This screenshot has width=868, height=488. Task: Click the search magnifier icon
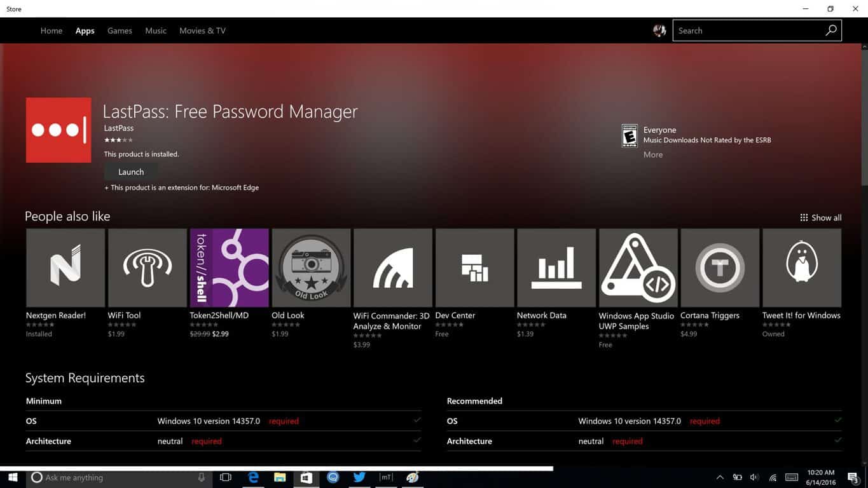831,30
